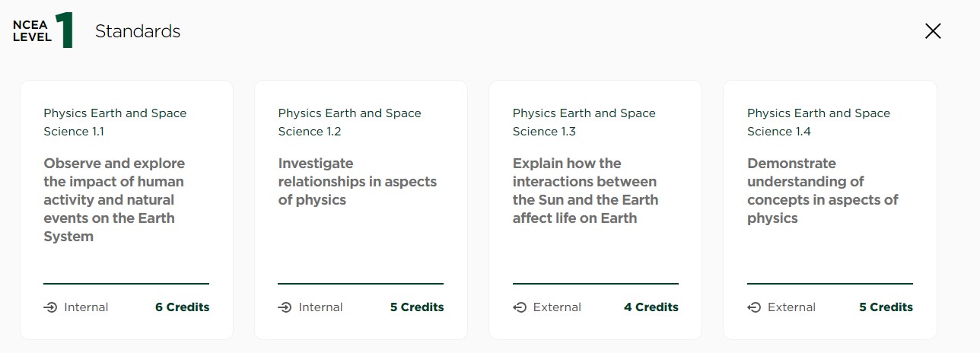Click External arrow icon on Science 1.4 card
This screenshot has height=353, width=980.
tap(754, 308)
